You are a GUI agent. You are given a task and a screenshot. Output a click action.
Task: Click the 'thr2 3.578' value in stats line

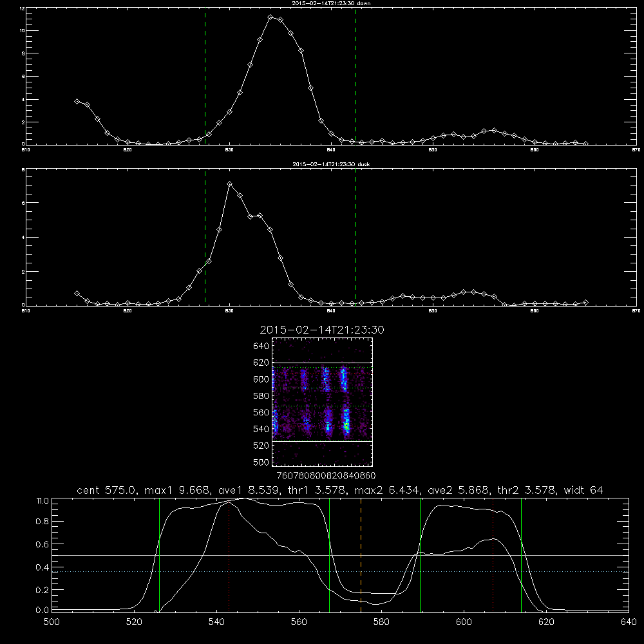point(526,490)
